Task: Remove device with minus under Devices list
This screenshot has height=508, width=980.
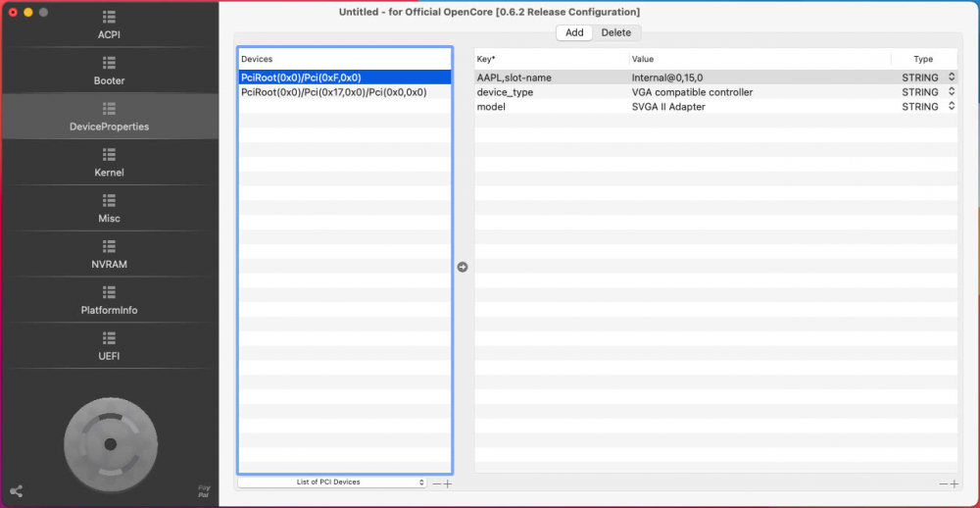Action: point(437,483)
